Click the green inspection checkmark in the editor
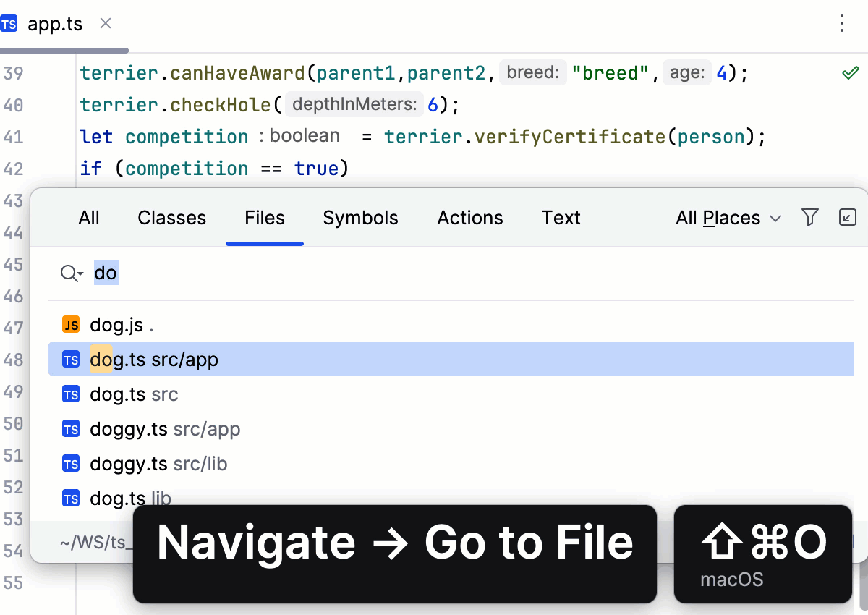The width and height of the screenshot is (868, 615). tap(851, 72)
